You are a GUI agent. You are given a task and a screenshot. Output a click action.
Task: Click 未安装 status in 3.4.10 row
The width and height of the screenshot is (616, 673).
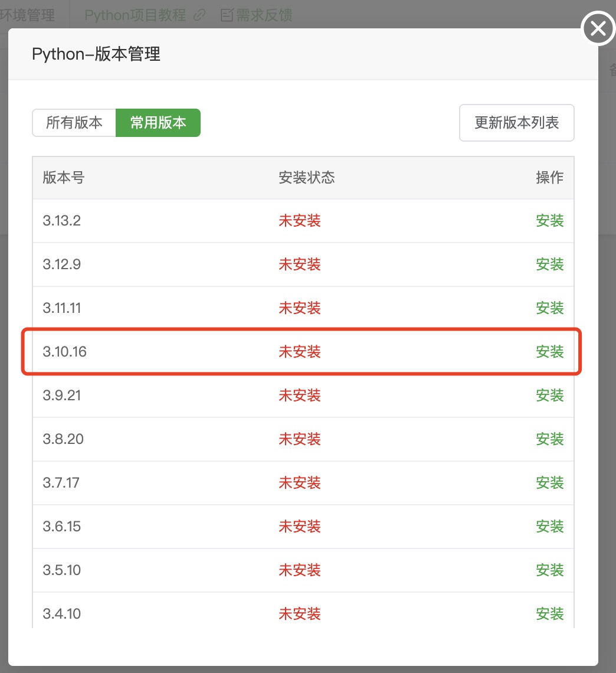[x=300, y=614]
